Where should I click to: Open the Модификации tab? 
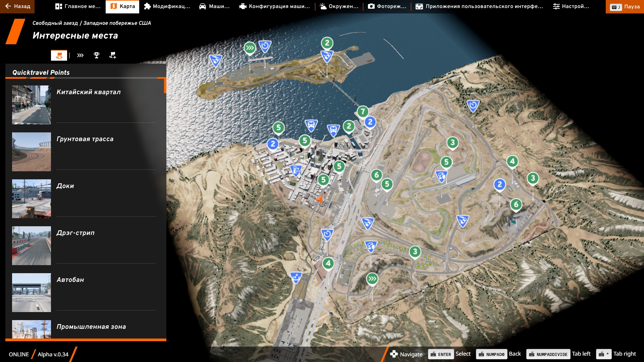point(167,6)
